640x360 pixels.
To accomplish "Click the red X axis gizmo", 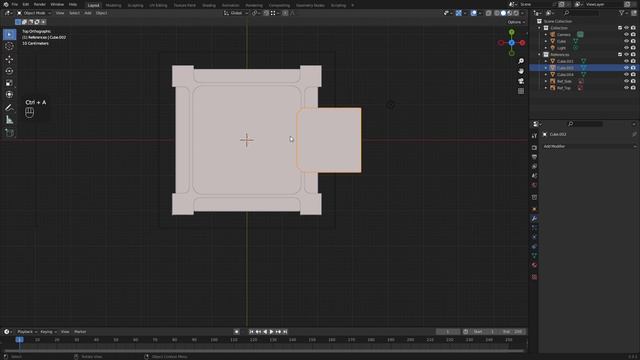I will pyautogui.click(x=522, y=42).
